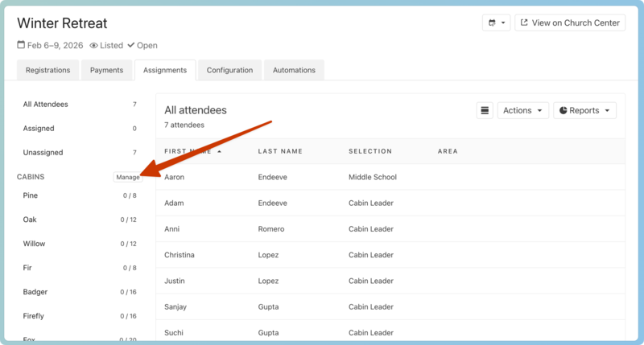The width and height of the screenshot is (644, 345).
Task: Select the Automations tab
Action: point(294,70)
